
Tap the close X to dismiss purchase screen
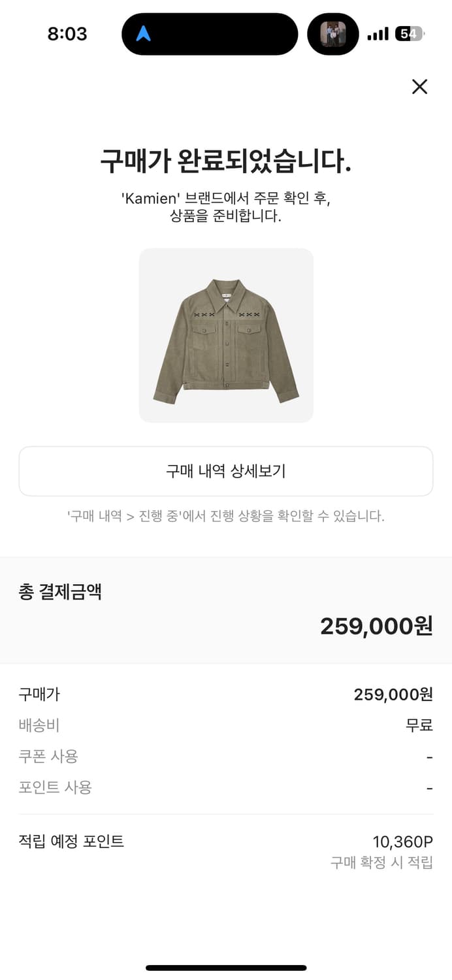click(420, 87)
